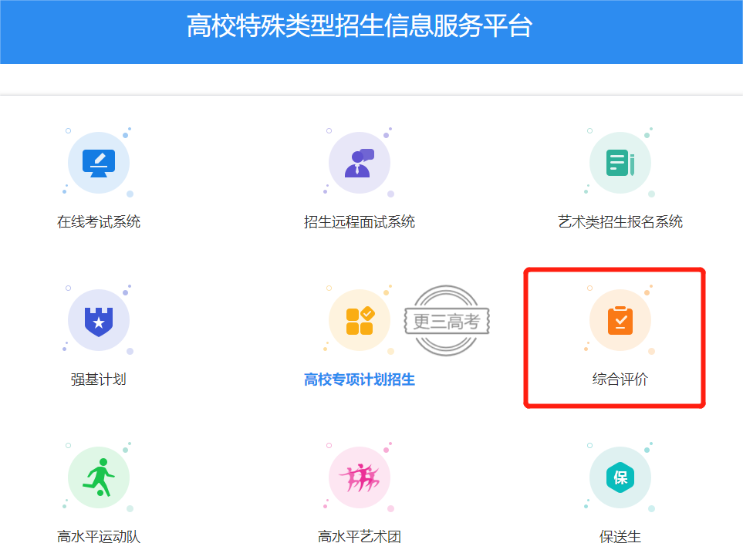Select the 高水平艺术团 label
The height and width of the screenshot is (560, 743).
(x=360, y=536)
